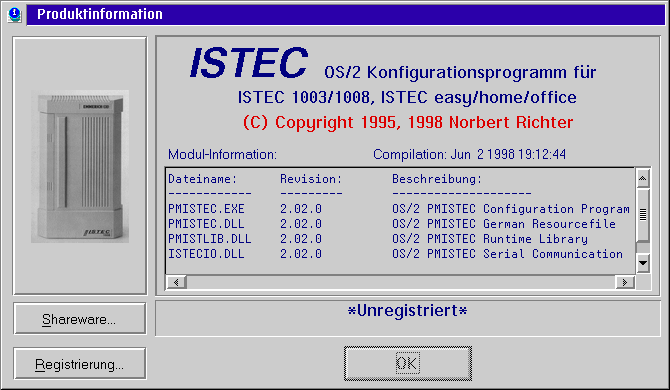Image resolution: width=670 pixels, height=390 pixels.
Task: Open the Registrierung... dialog
Action: (80, 364)
